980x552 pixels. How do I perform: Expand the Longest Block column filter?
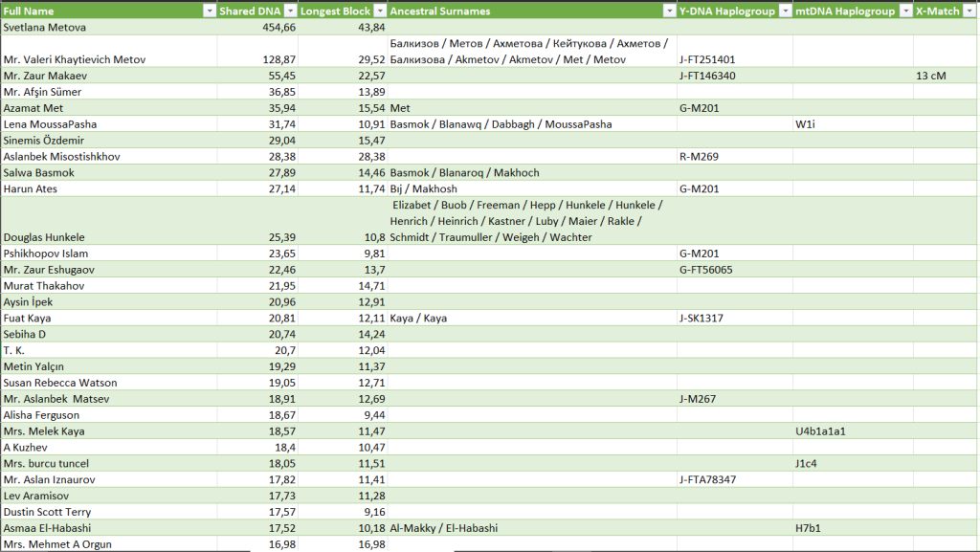pos(379,11)
